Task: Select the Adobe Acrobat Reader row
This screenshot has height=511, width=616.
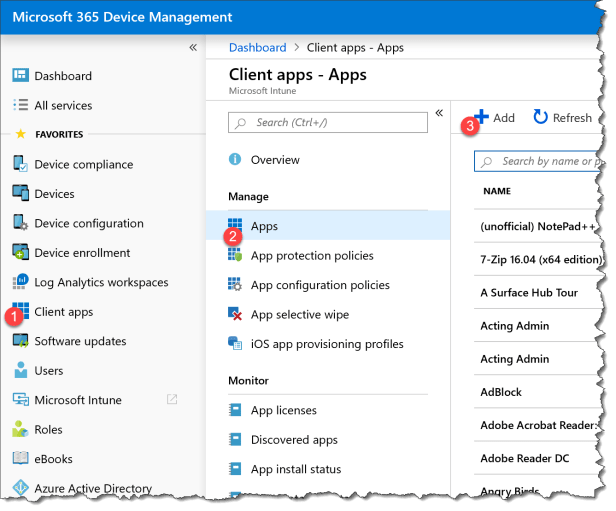Action: coord(537,425)
